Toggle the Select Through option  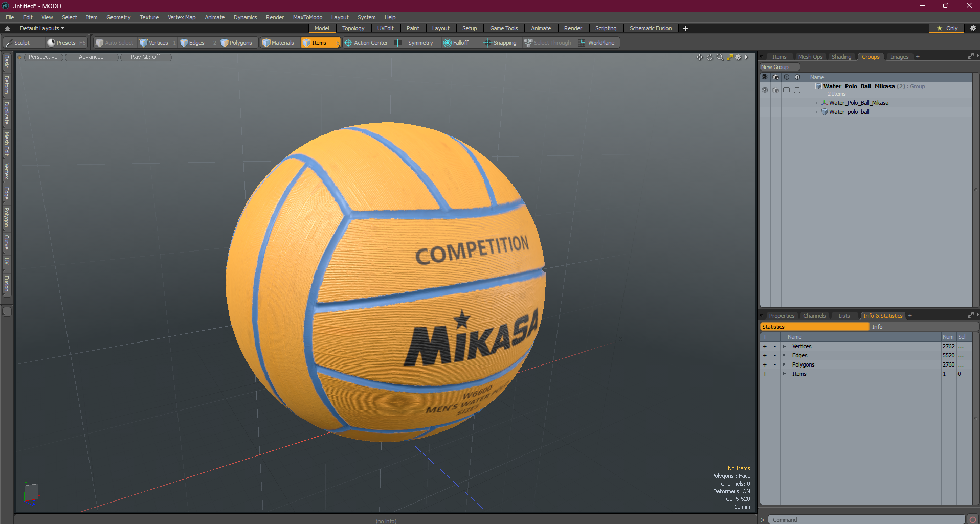click(548, 43)
